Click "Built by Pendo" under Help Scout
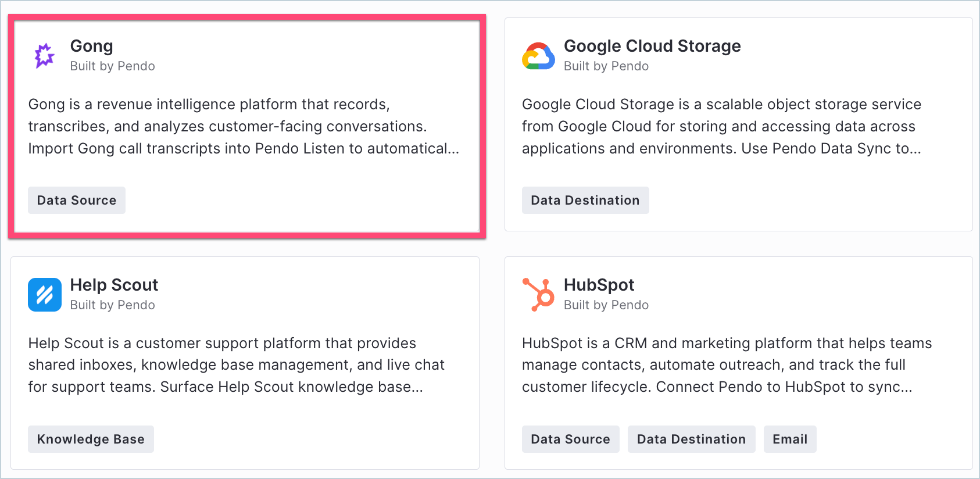The height and width of the screenshot is (479, 980). click(x=113, y=305)
